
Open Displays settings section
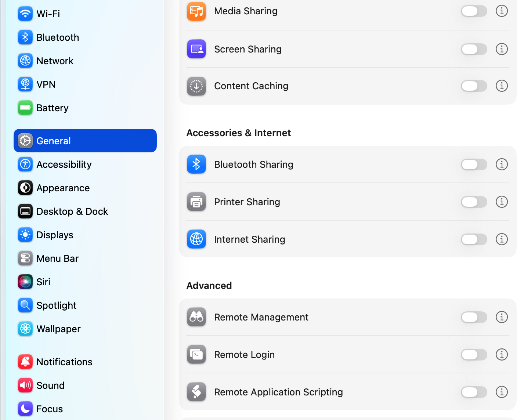point(55,235)
